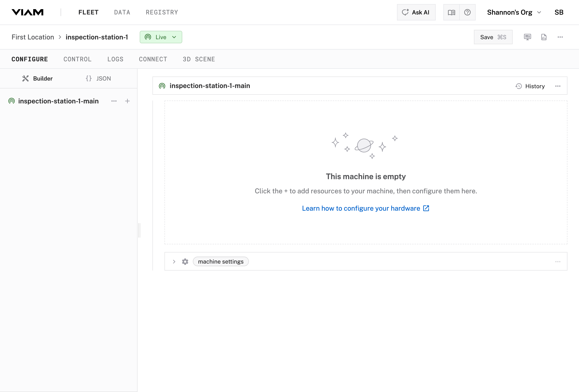Open the documentation book icon
579x392 pixels.
(451, 12)
